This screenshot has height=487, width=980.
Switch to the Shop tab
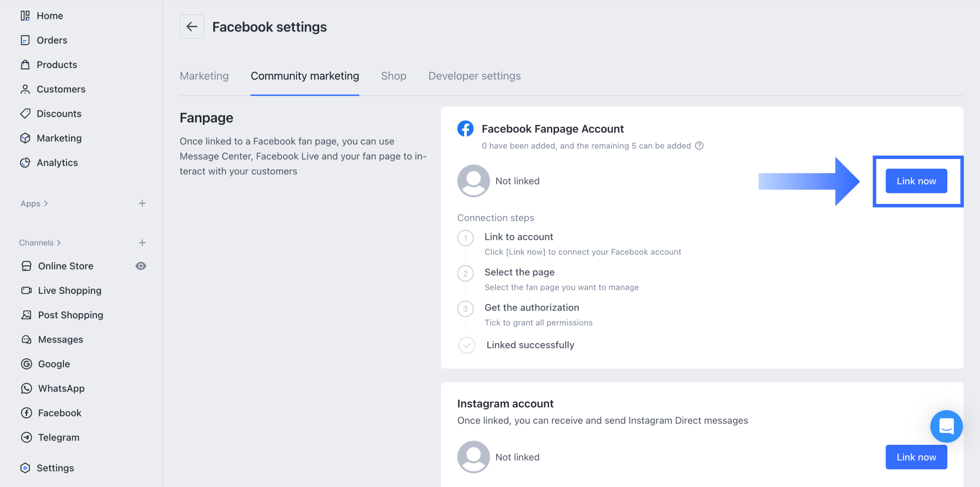[x=393, y=76]
